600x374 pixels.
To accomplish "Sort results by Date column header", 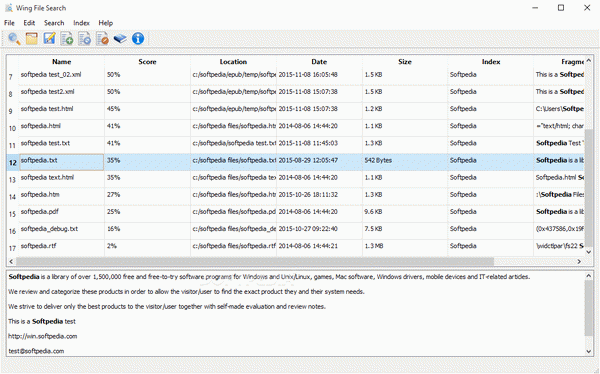I will coord(319,62).
